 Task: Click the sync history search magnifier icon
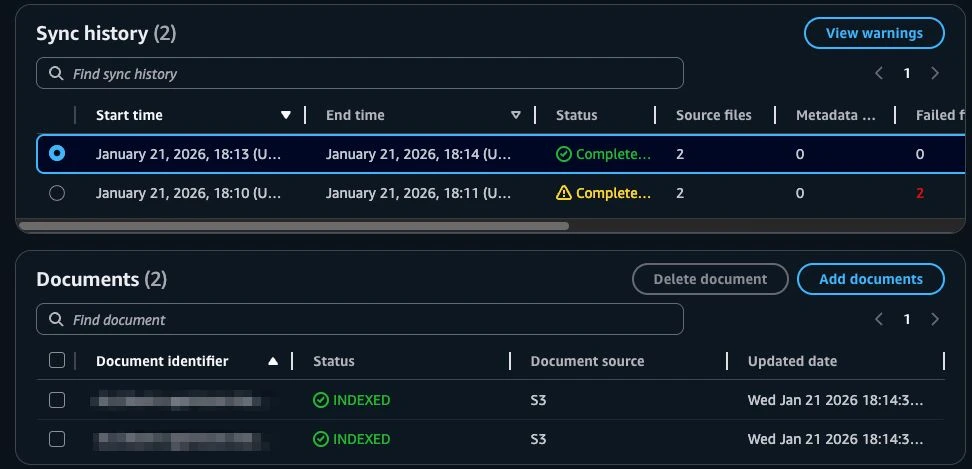(54, 73)
